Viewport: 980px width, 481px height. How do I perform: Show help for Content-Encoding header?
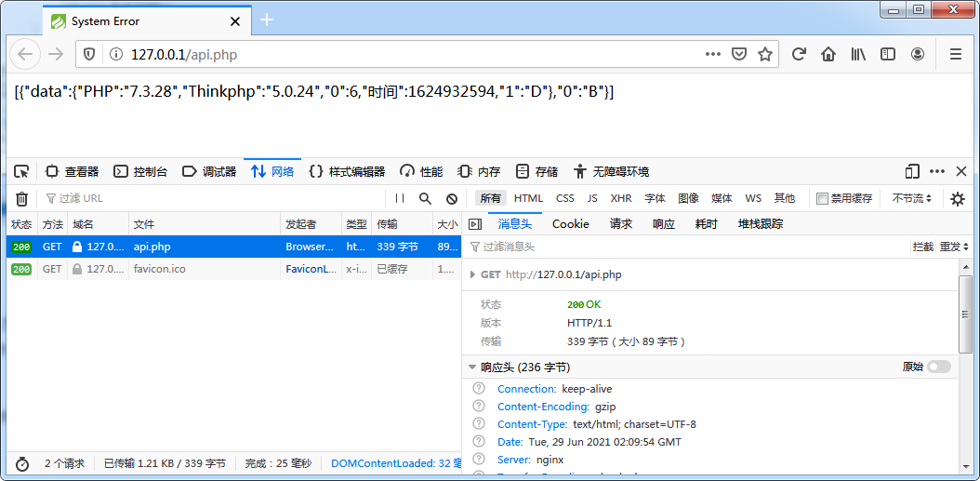click(479, 407)
